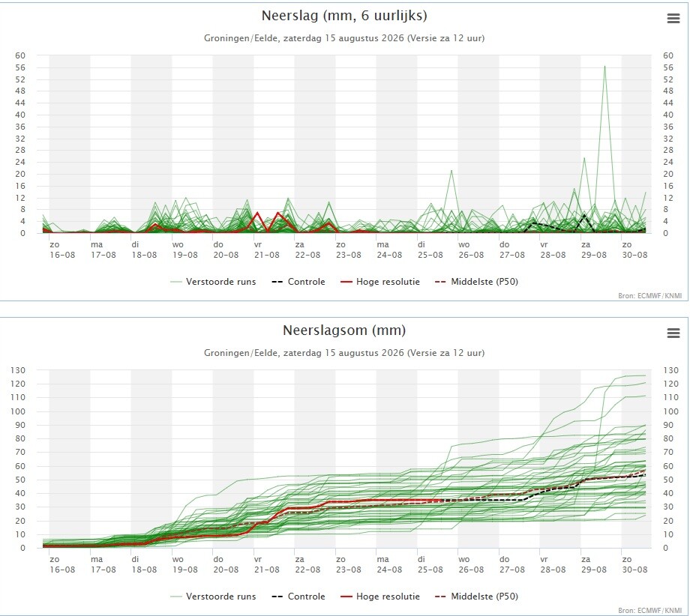Click the Neerslagsom (mm) chart title
The image size is (690, 616).
[344, 330]
